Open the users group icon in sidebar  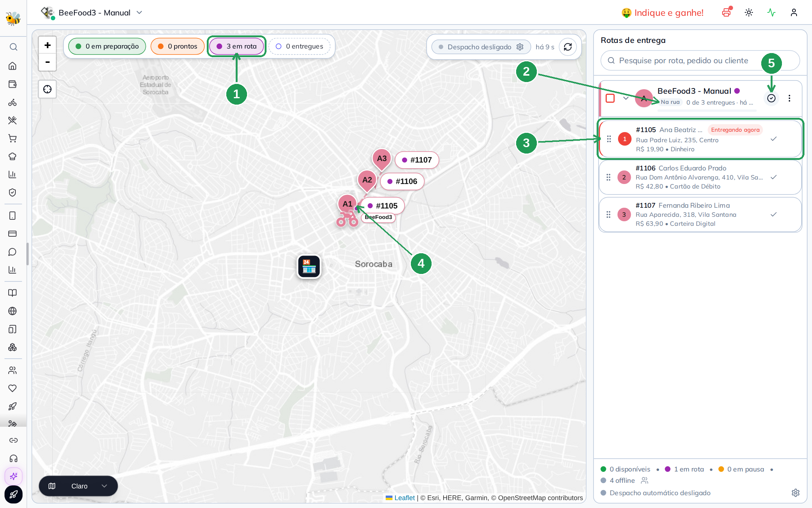pos(12,370)
